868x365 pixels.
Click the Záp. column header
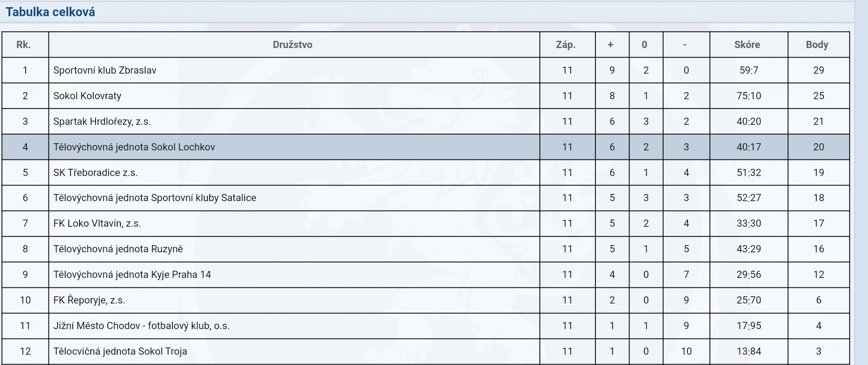pyautogui.click(x=566, y=44)
